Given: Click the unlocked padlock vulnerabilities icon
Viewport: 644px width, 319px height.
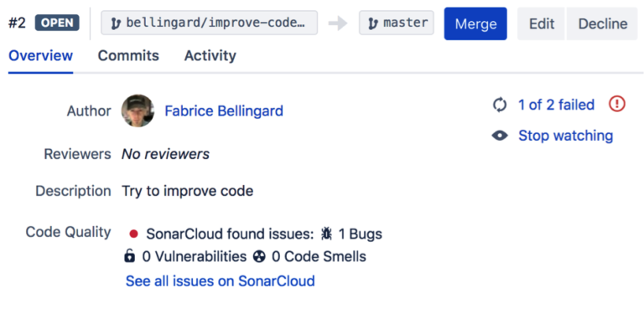Looking at the screenshot, I should point(129,256).
